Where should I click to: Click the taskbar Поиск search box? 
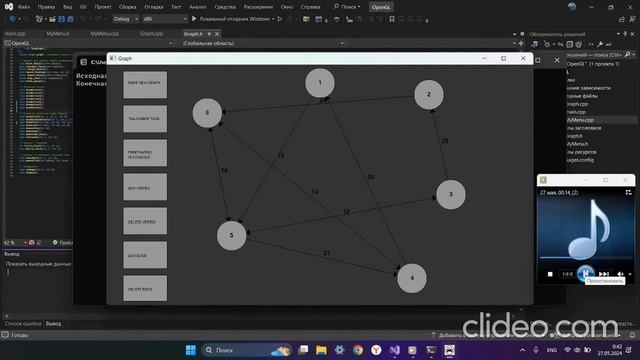(x=246, y=350)
